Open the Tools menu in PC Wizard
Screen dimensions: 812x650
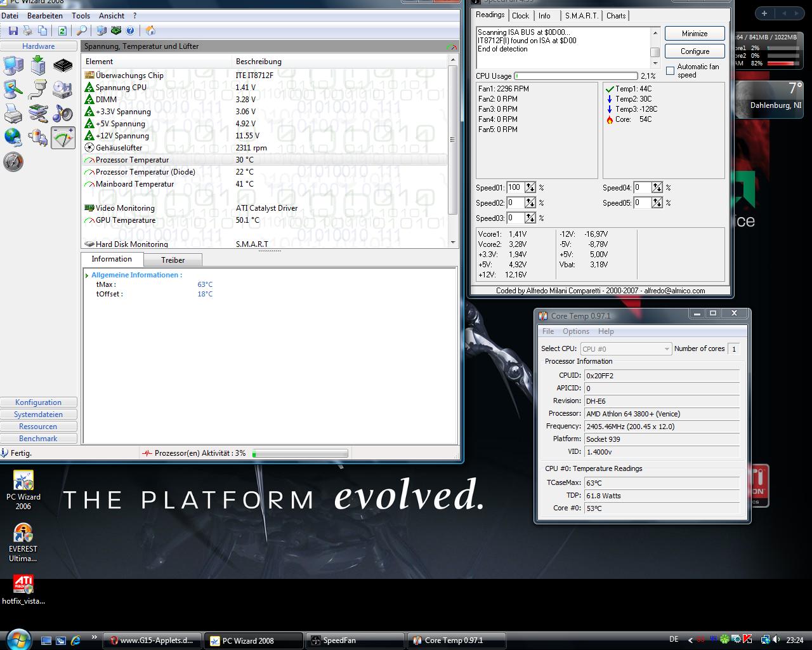81,15
